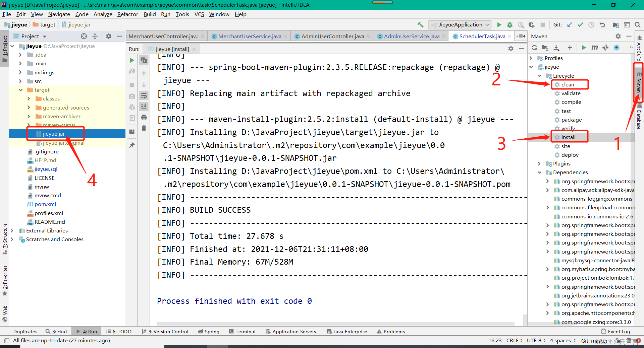Start debugging with the bug icon

coord(510,25)
